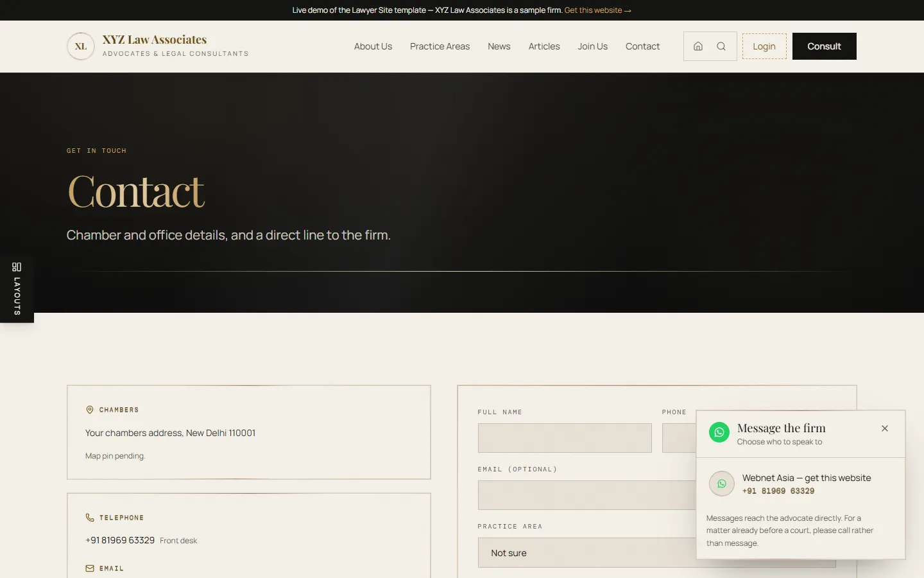
Task: Click the green WhatsApp icon in popup header
Action: click(719, 432)
